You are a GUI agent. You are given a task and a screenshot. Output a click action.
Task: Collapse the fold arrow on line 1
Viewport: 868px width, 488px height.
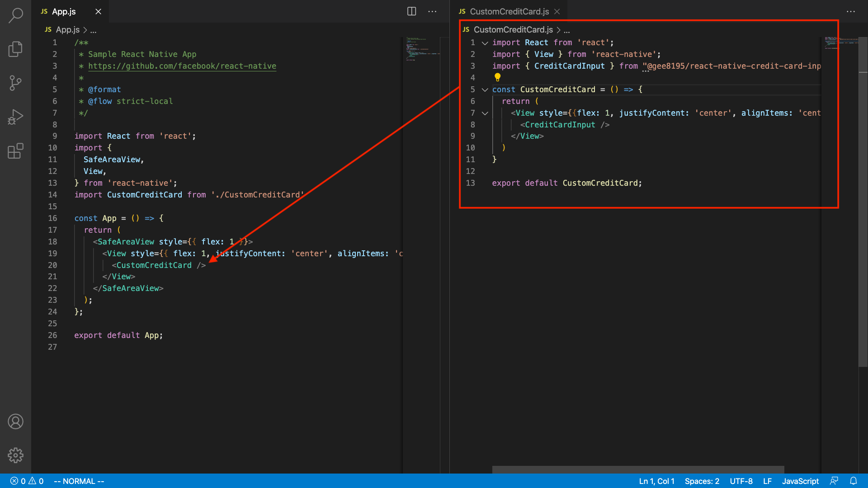click(485, 43)
